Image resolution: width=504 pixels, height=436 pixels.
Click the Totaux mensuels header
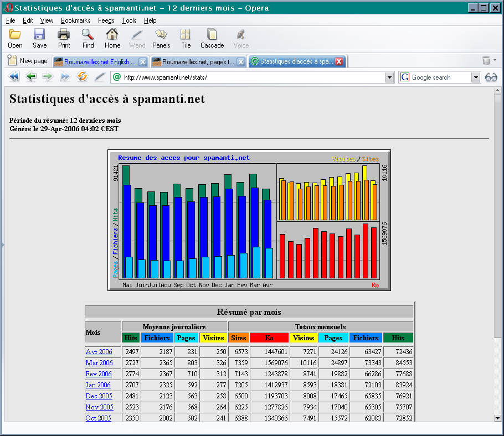tap(321, 327)
